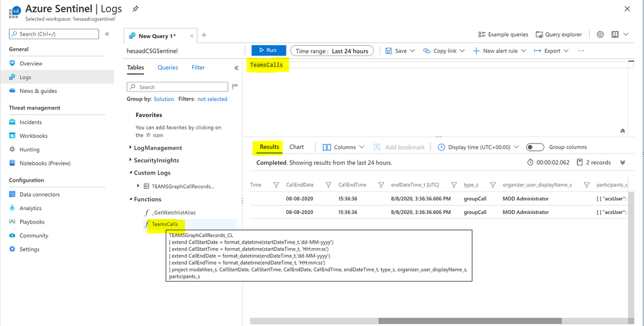Expand results details double chevron
Image resolution: width=644 pixels, height=326 pixels.
click(x=623, y=162)
